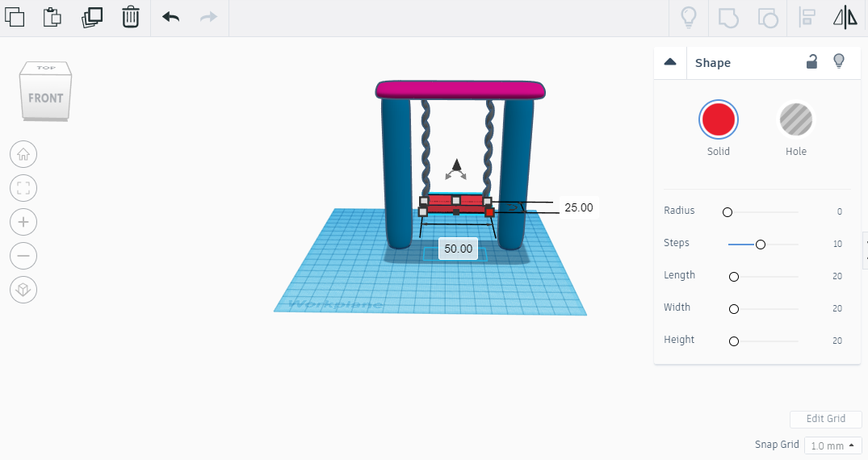868x460 pixels.
Task: Select the left twisted rope
Action: point(426,147)
